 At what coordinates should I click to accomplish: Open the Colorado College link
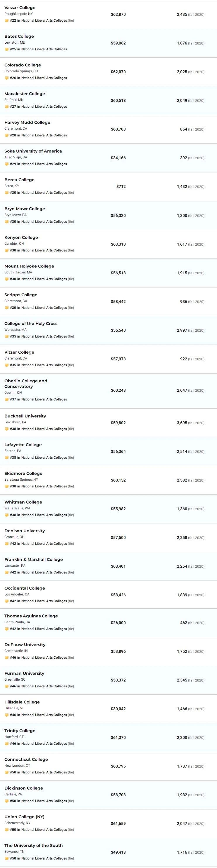(23, 65)
